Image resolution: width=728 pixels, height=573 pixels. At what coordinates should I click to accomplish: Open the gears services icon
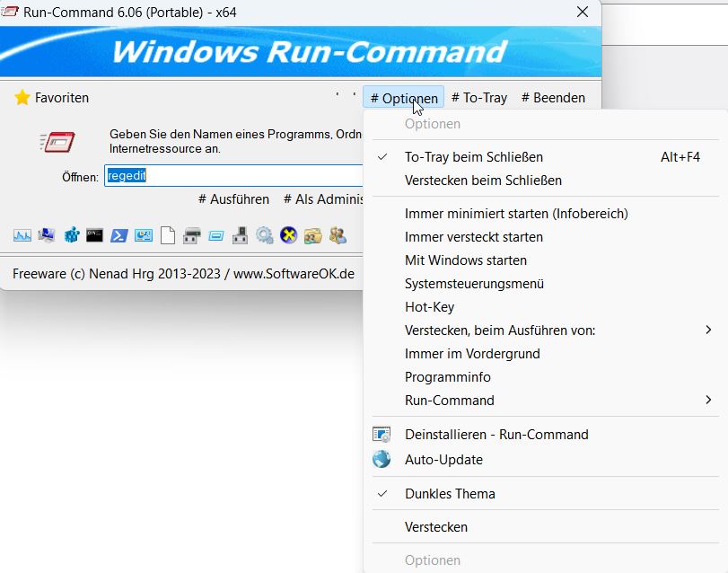coord(264,236)
